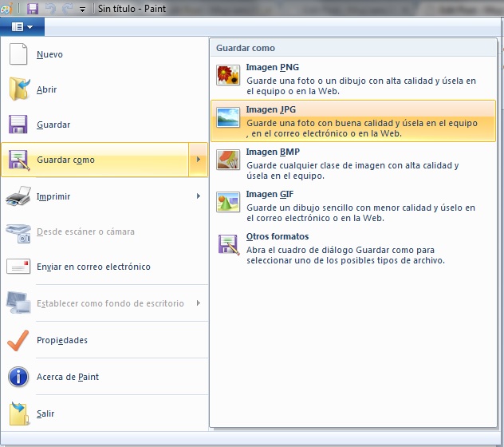Click the Guardar como floppy-with-pencil icon
Viewport: 504px width, 447px height.
(19, 160)
